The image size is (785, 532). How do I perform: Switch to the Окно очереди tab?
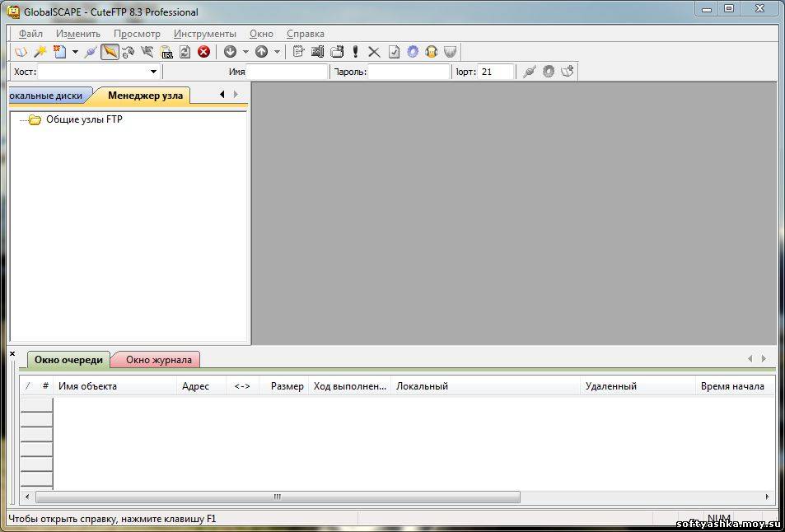coord(68,360)
